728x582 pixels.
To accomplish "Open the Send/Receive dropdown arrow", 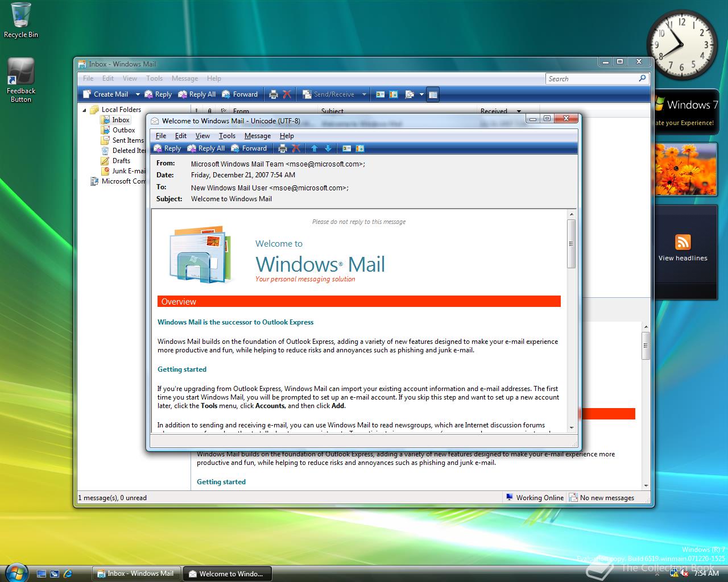I will pos(364,94).
